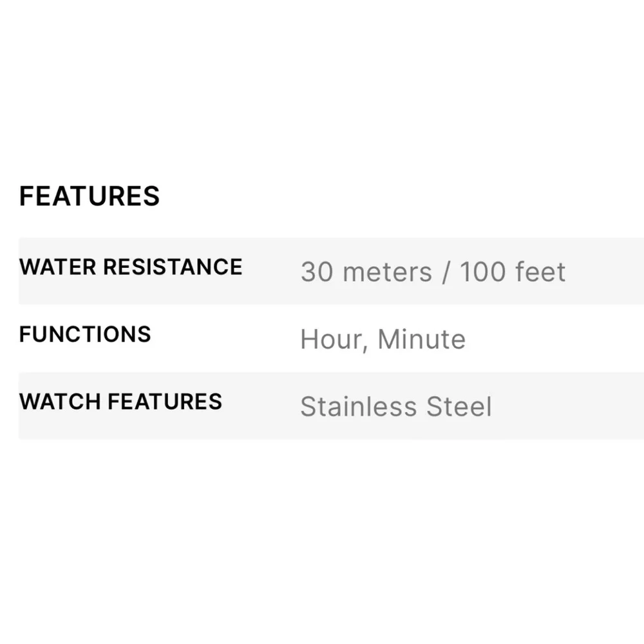Viewport: 644px width, 644px height.
Task: Click the number "30" in water resistance
Action: pyautogui.click(x=316, y=272)
